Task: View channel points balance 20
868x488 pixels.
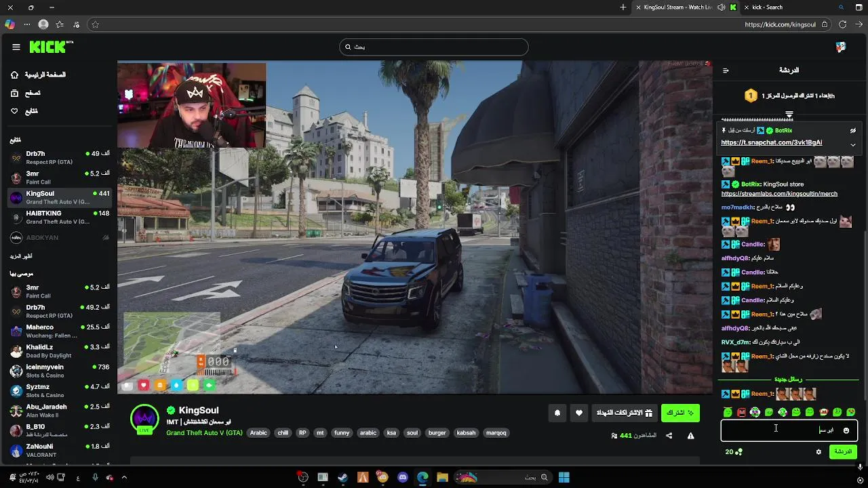Action: pos(734,452)
